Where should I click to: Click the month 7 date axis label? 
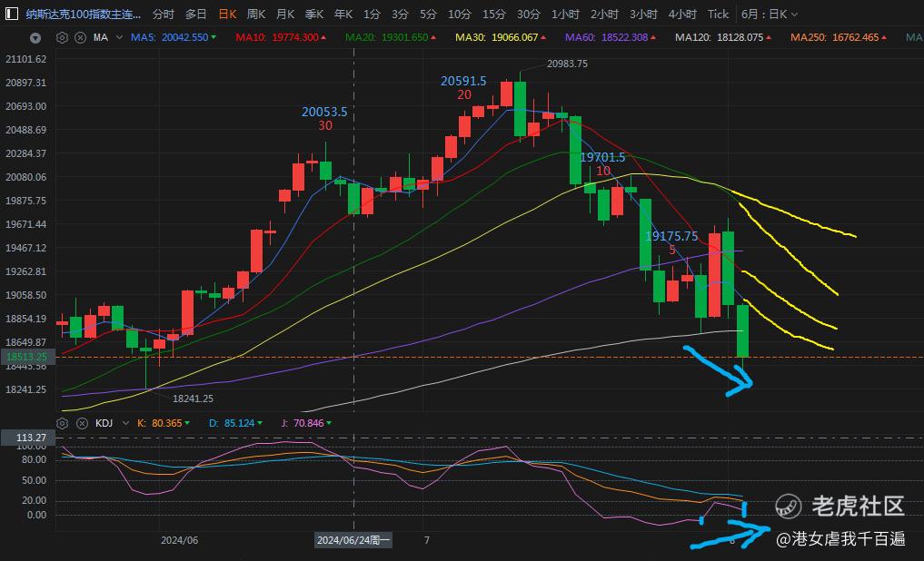[427, 540]
